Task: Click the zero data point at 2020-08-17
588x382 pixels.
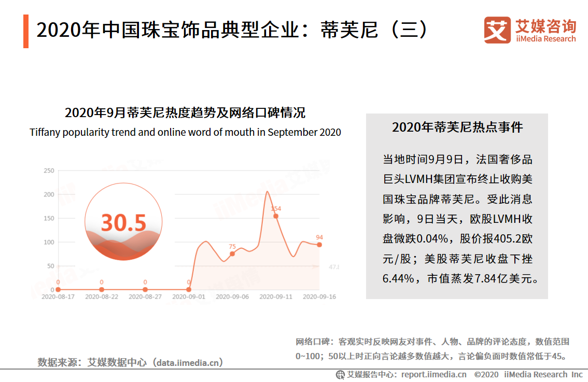Action: [58, 289]
